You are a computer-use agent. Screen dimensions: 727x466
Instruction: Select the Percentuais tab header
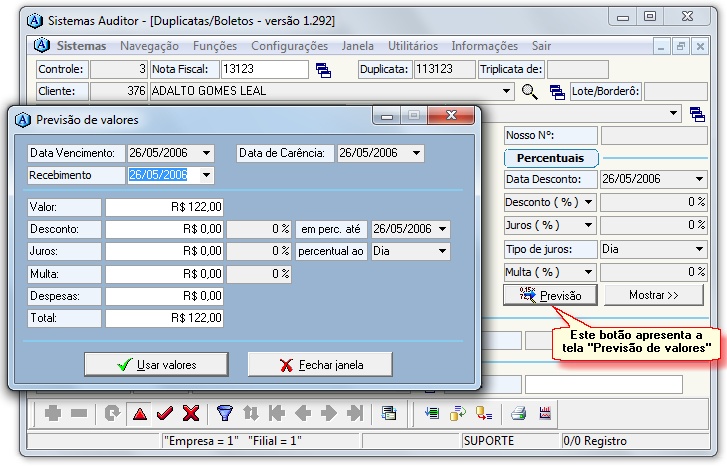551,158
